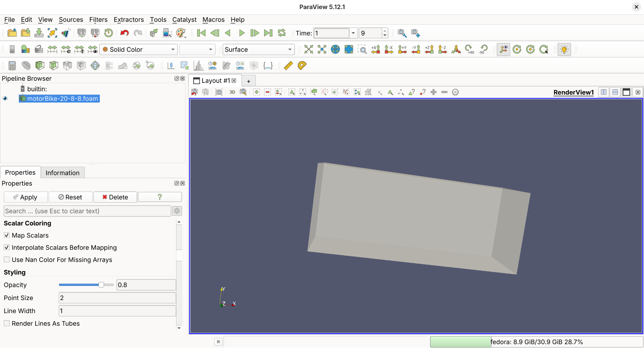This screenshot has height=348, width=644.
Task: Toggle orientation axes visibility icon
Action: pyautogui.click(x=503, y=49)
